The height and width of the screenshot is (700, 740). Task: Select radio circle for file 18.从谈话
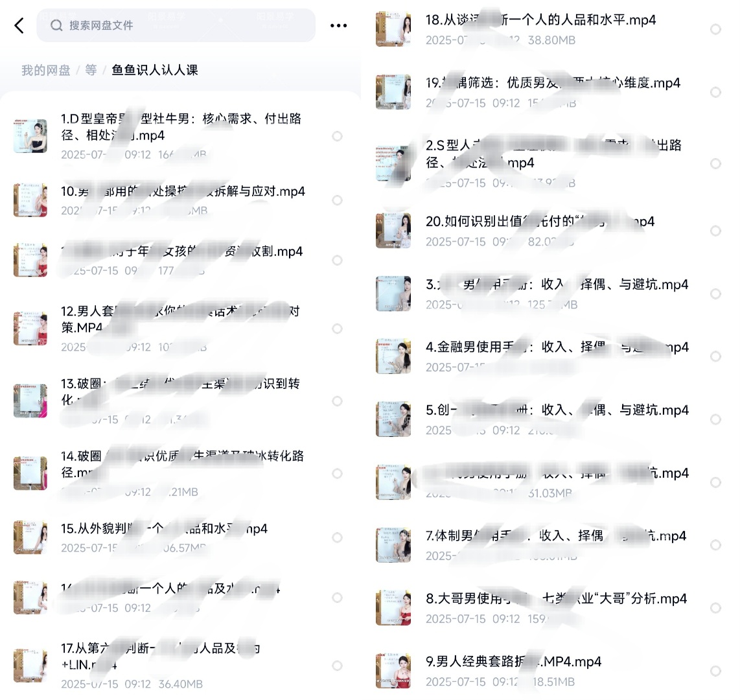point(715,29)
